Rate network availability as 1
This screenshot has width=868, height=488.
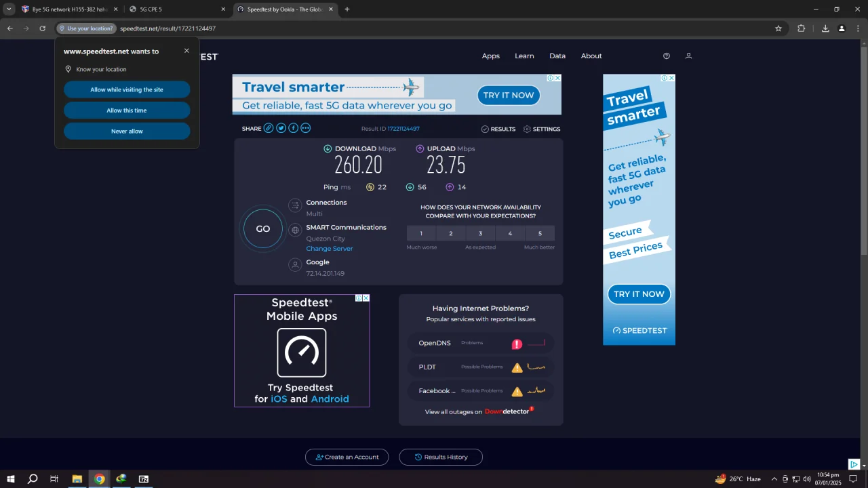point(421,233)
